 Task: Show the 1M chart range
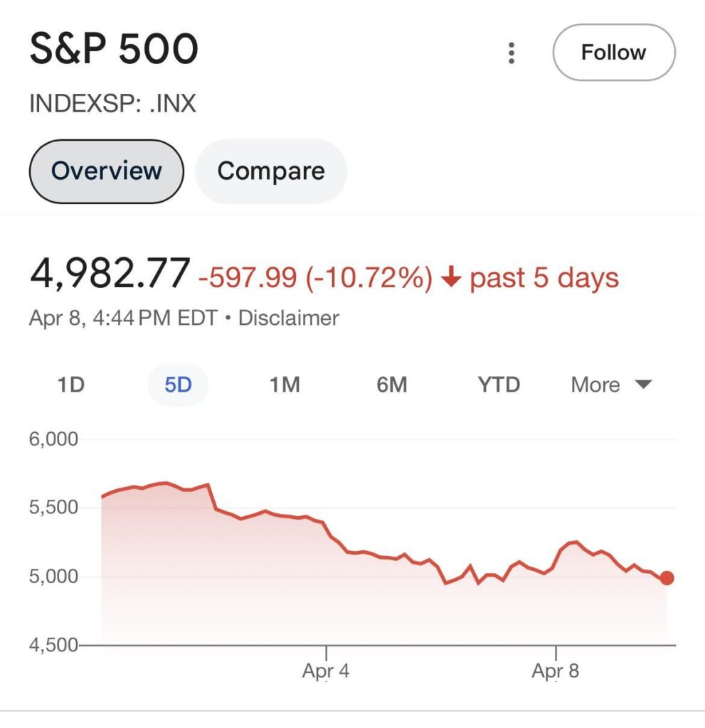pos(285,385)
